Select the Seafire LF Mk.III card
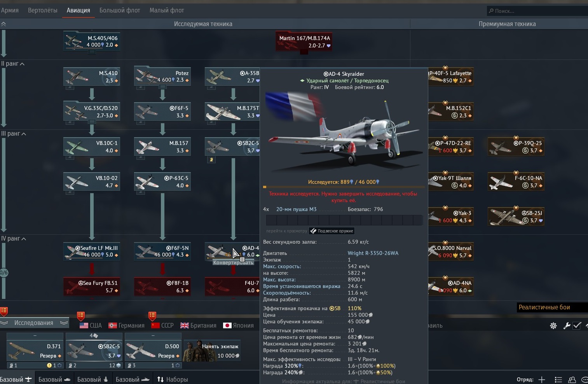 (x=92, y=251)
